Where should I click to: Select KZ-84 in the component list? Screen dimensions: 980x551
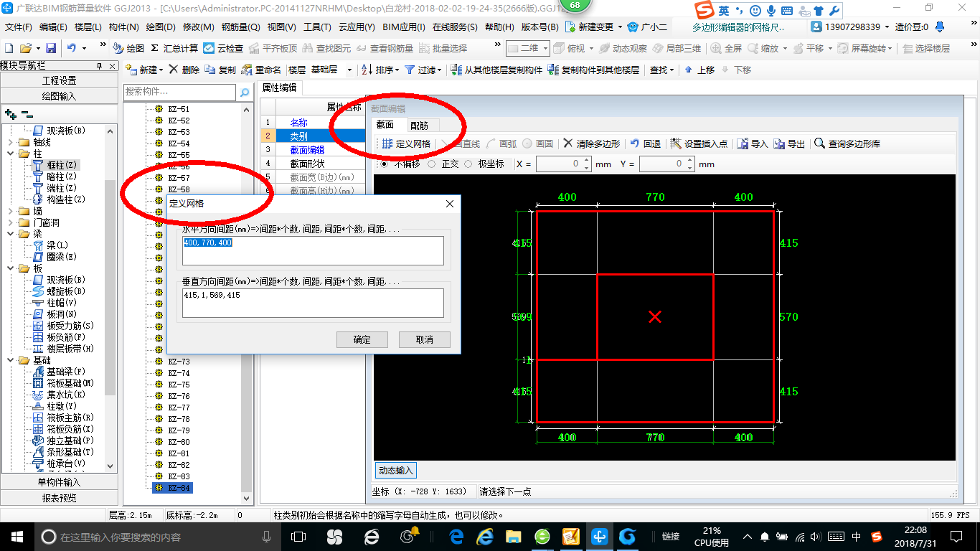tap(173, 488)
